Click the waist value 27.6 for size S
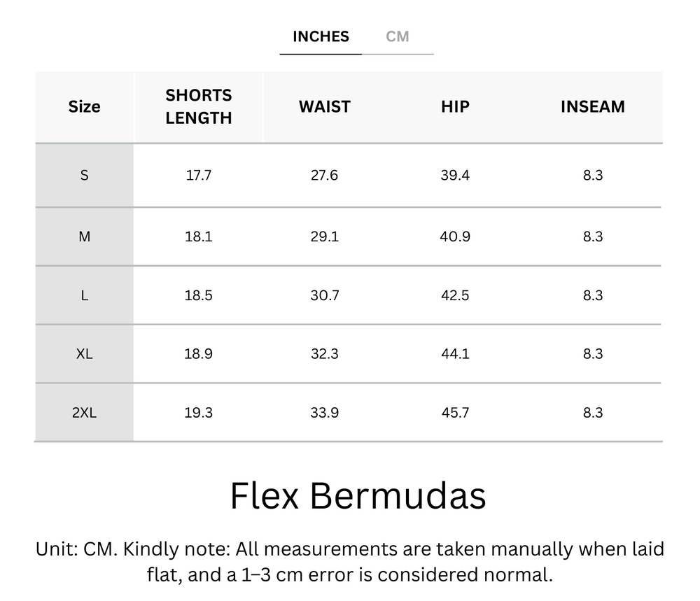Image resolution: width=700 pixels, height=601 pixels. (x=325, y=175)
